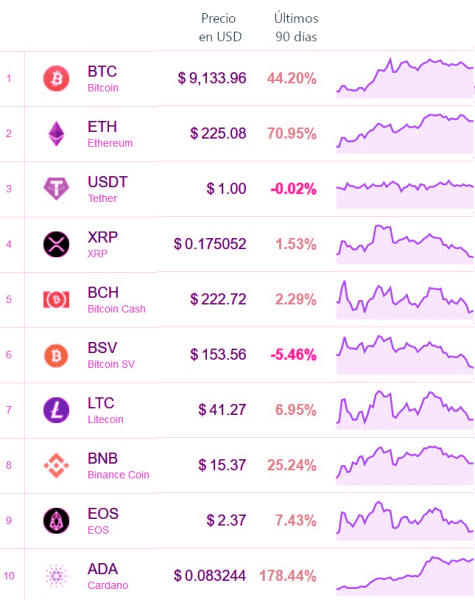Click the XRP price $ 0.175052
Viewport: 475px width, 600px height.
[210, 244]
